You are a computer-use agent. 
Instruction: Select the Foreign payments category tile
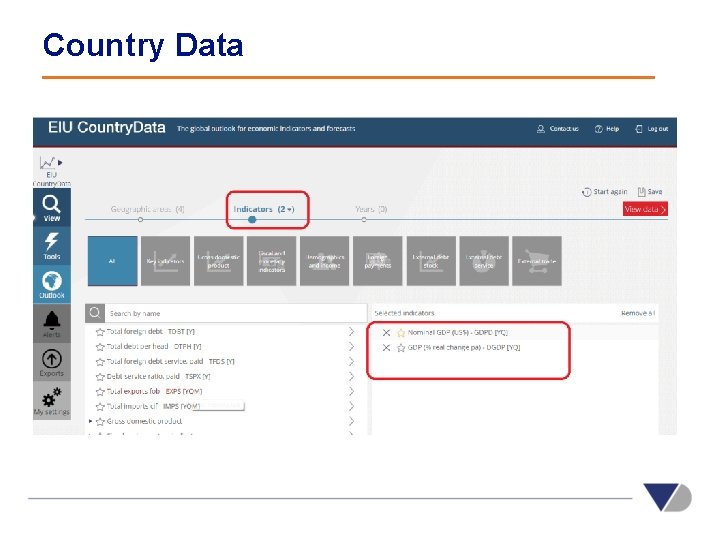coord(377,261)
